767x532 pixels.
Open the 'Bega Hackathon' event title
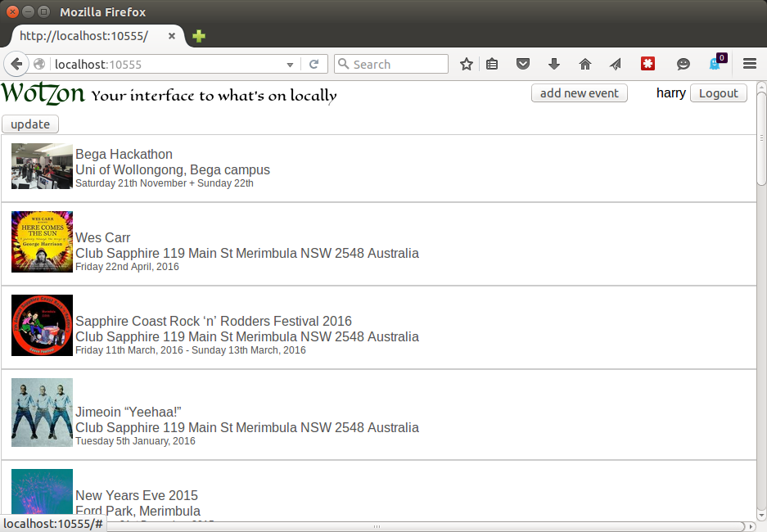coord(124,154)
